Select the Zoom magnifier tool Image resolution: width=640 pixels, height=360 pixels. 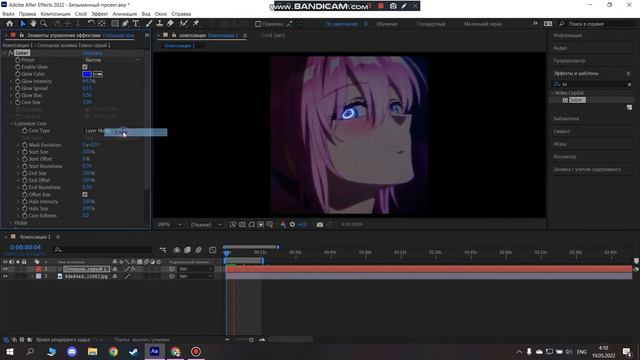(43, 24)
